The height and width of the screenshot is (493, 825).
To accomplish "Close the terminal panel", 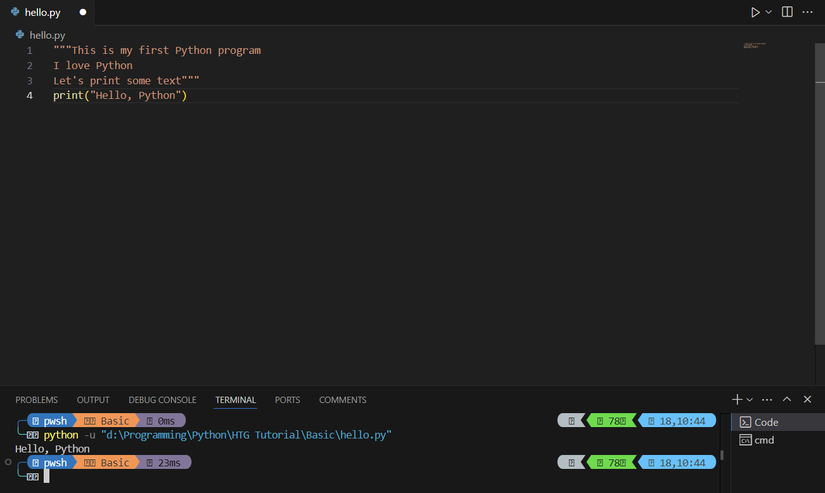I will 807,400.
